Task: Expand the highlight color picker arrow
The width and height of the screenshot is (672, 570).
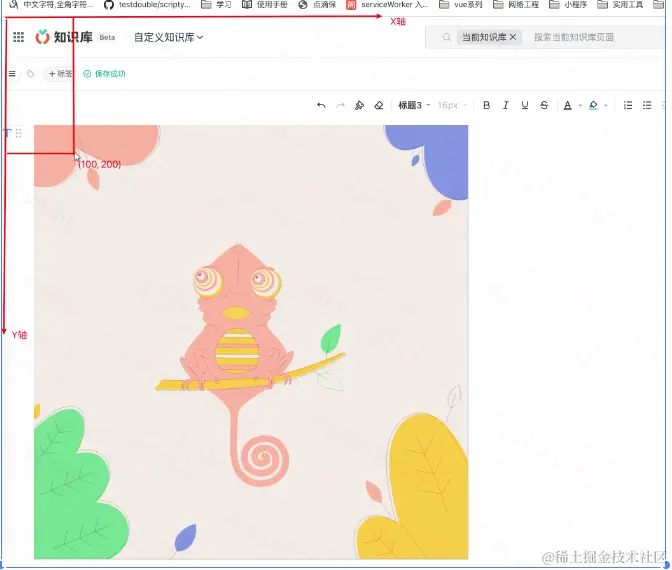Action: (x=606, y=105)
